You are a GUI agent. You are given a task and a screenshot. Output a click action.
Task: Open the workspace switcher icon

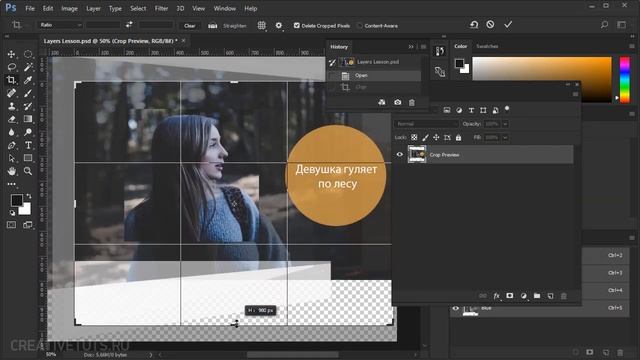(x=622, y=24)
